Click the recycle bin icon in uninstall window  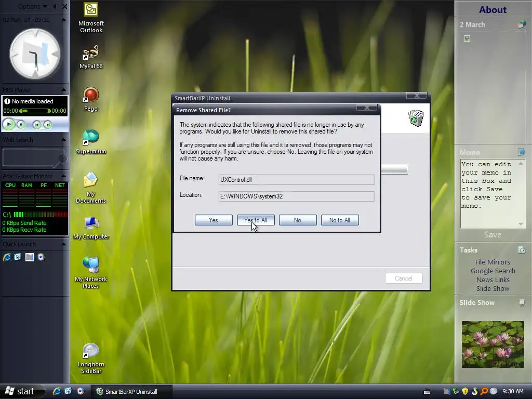coord(416,118)
